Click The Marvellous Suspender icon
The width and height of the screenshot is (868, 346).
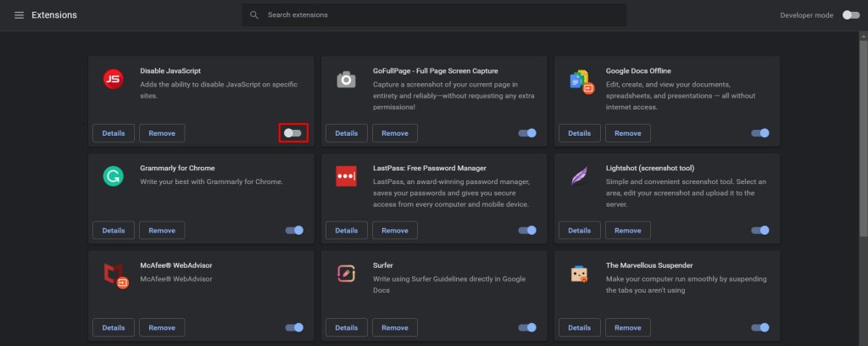coord(581,274)
